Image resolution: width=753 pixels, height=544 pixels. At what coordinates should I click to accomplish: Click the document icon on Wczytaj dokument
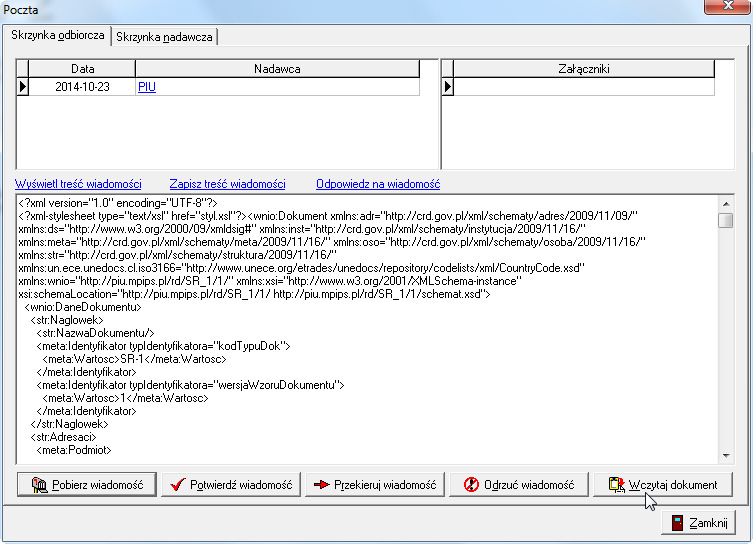coord(617,485)
